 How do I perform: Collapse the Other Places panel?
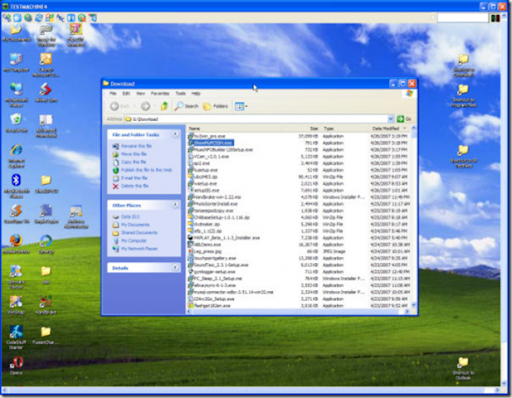(175, 205)
